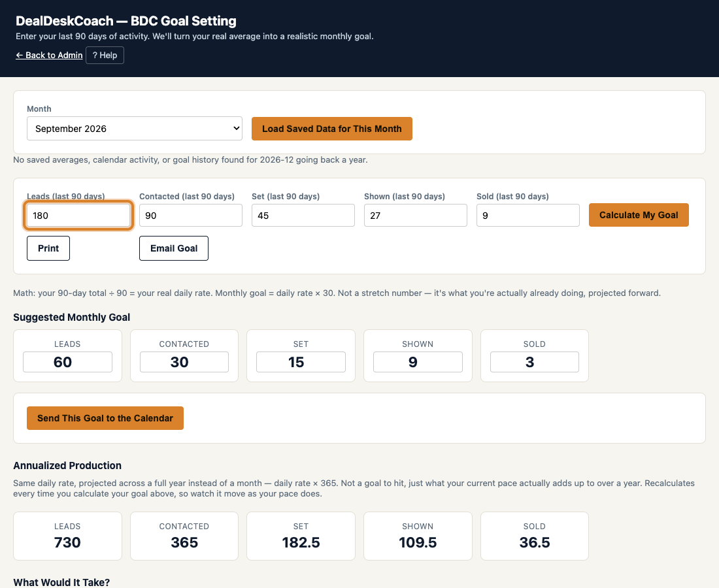
Task: Click the Print button
Action: coord(48,248)
